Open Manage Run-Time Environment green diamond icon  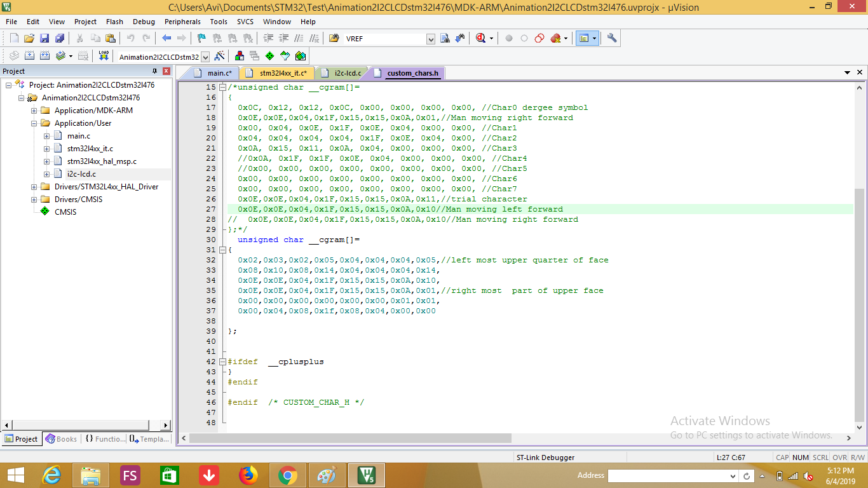(x=270, y=56)
